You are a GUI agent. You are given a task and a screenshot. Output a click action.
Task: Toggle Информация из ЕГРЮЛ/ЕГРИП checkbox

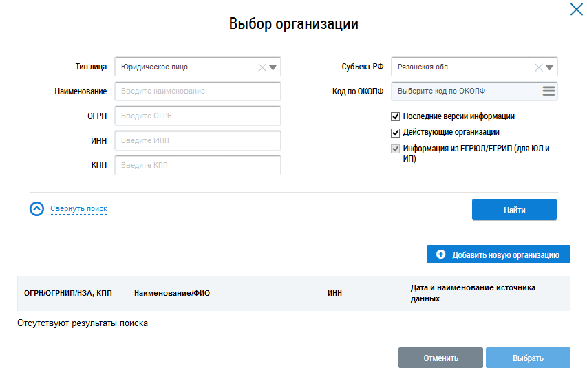pos(395,149)
